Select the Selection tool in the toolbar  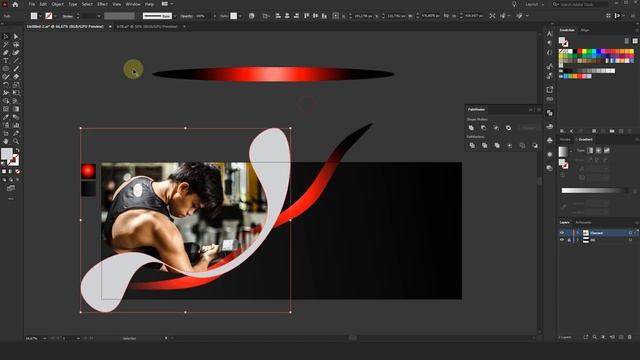[6, 36]
